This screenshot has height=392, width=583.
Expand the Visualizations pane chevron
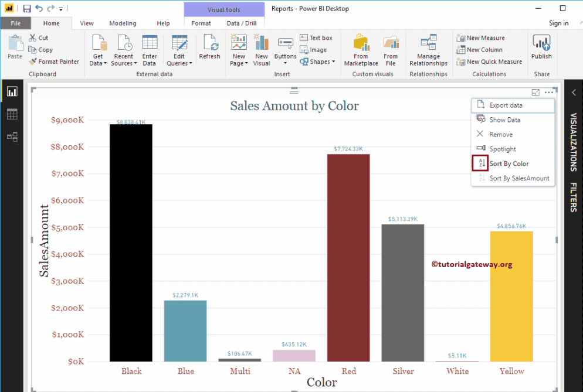click(x=574, y=92)
